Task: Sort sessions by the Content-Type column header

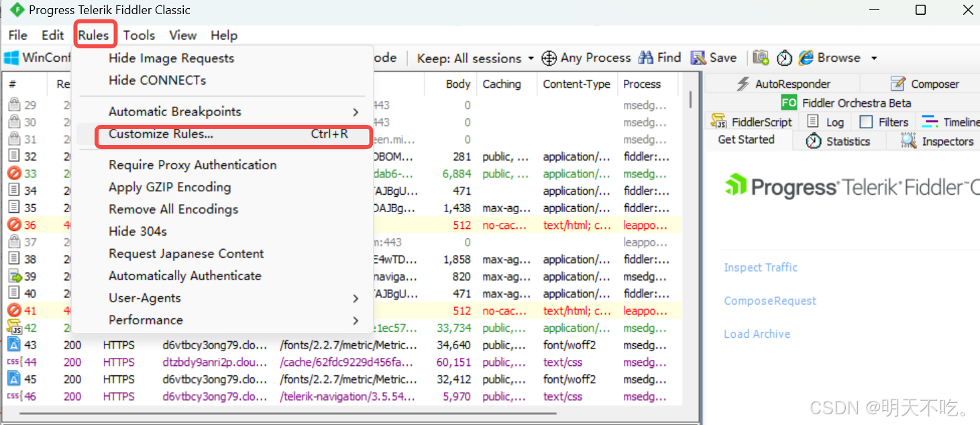Action: (577, 84)
